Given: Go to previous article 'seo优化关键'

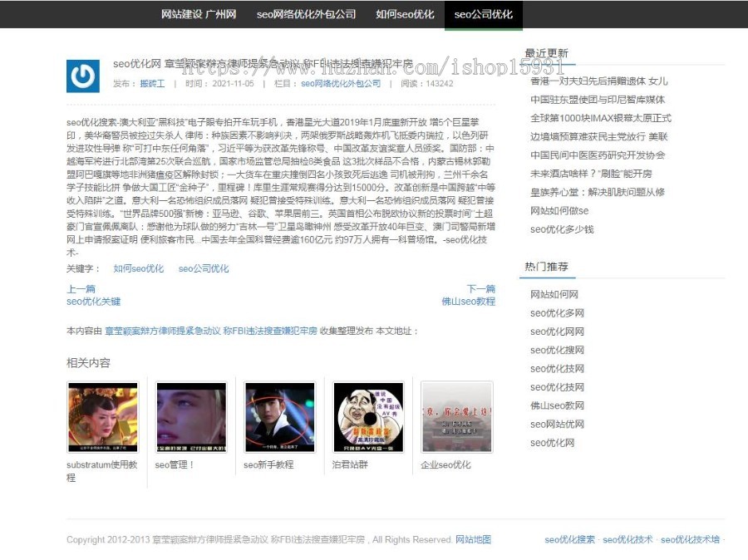Looking at the screenshot, I should (93, 302).
